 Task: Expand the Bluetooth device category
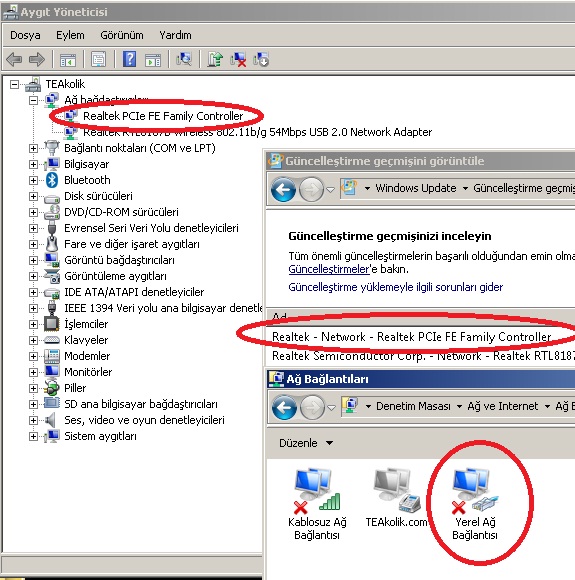pos(33,180)
